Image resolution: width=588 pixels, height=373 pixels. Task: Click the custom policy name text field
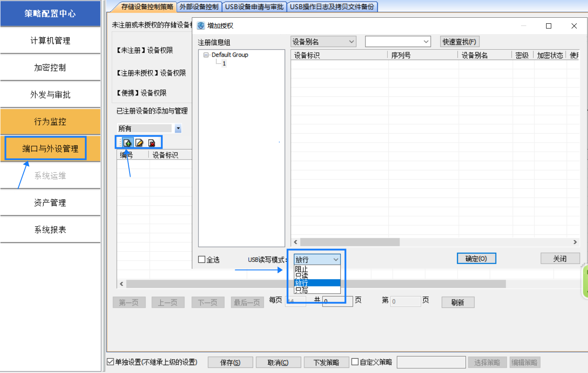pos(431,362)
